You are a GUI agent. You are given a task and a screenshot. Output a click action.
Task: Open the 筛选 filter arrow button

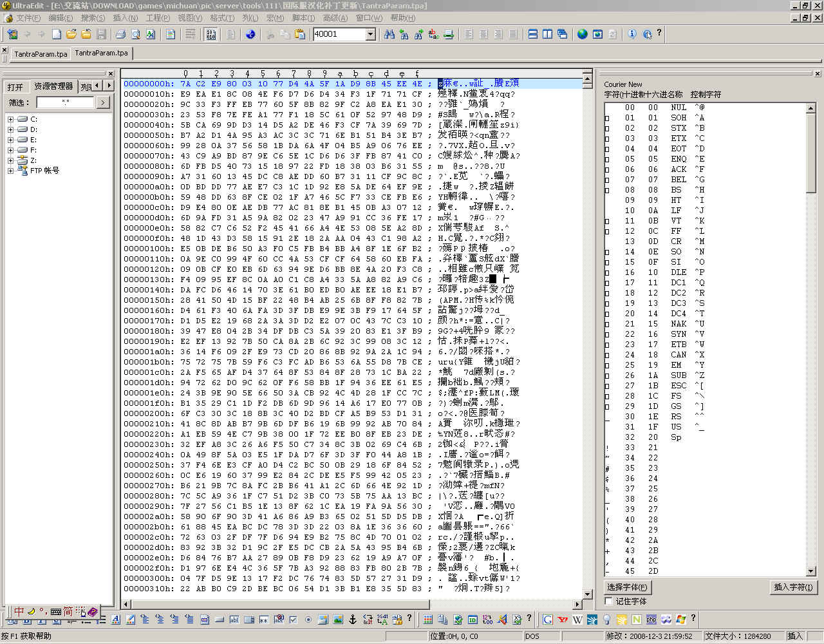[103, 102]
